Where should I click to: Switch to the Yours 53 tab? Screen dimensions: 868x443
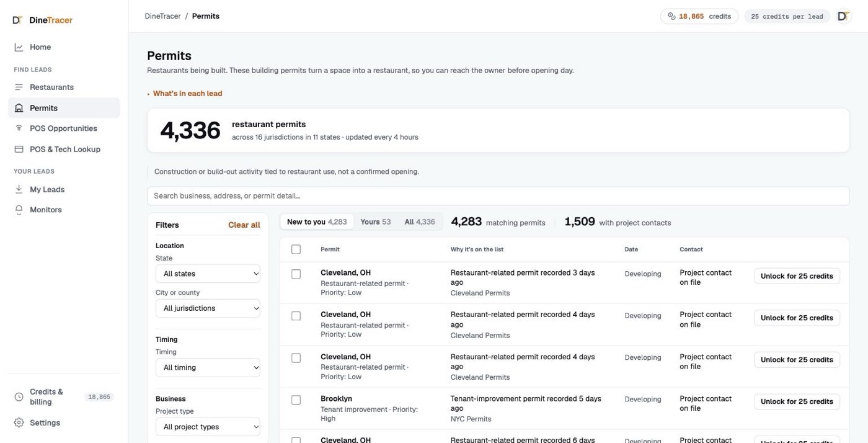tap(376, 222)
